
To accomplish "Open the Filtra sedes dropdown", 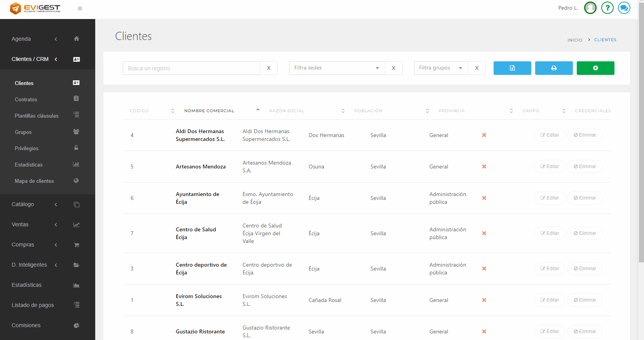I will [337, 68].
